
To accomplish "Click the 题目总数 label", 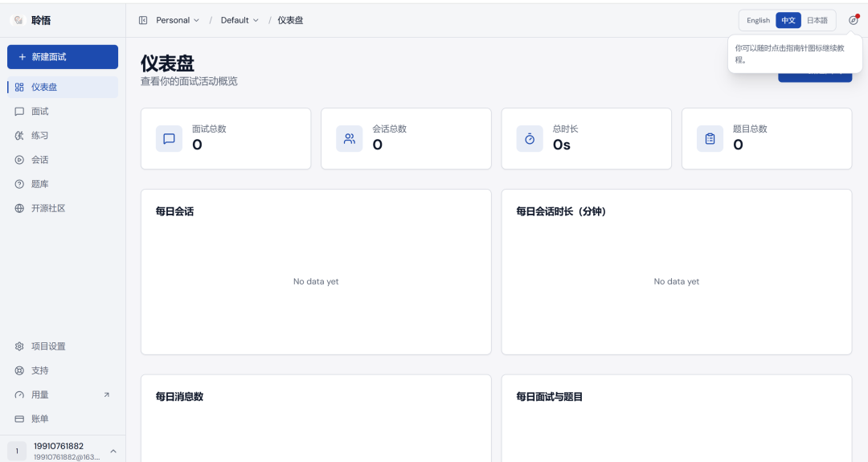I will [x=750, y=129].
